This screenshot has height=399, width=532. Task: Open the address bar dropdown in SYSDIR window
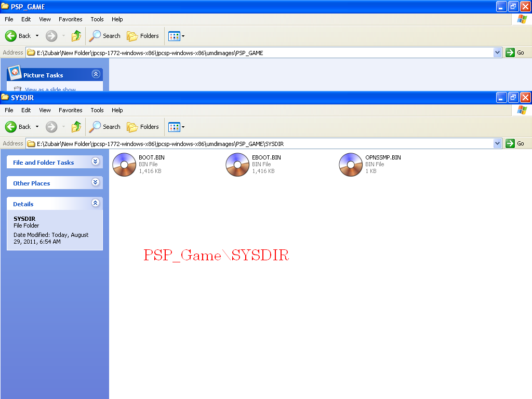[497, 143]
